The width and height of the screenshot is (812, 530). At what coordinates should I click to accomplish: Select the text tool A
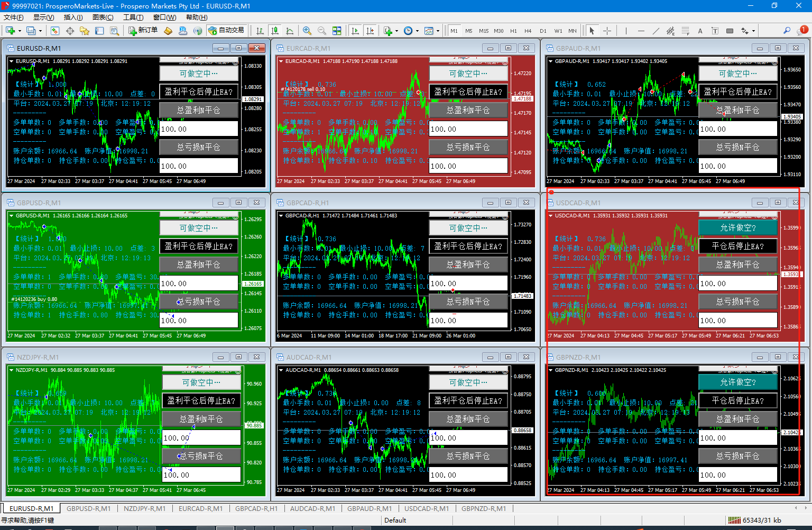point(700,31)
